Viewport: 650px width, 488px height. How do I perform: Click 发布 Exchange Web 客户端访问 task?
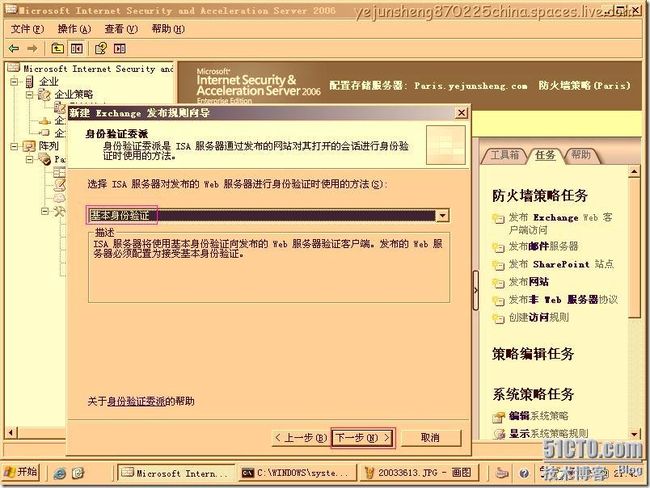[x=560, y=223]
